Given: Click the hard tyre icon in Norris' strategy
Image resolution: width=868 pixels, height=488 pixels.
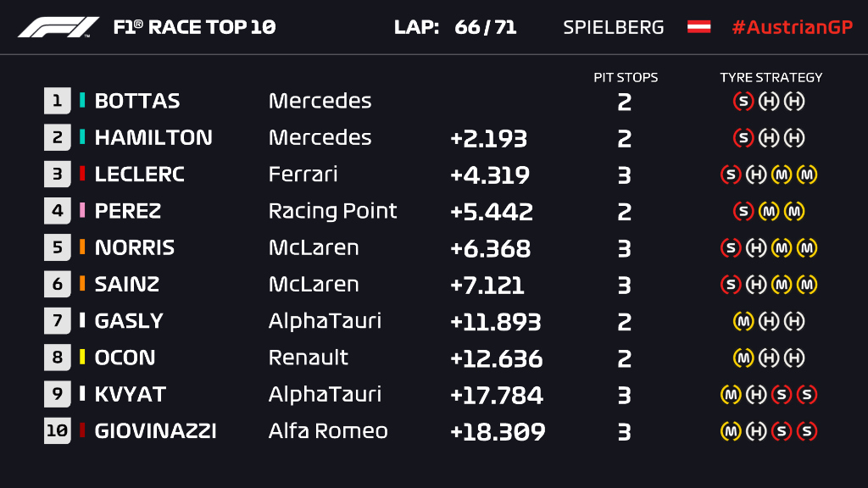Looking at the screenshot, I should click(755, 247).
